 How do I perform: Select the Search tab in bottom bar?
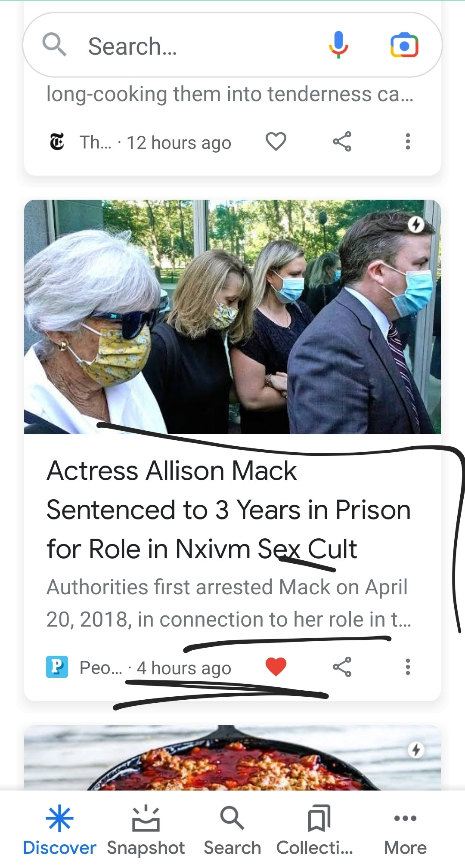(x=232, y=831)
